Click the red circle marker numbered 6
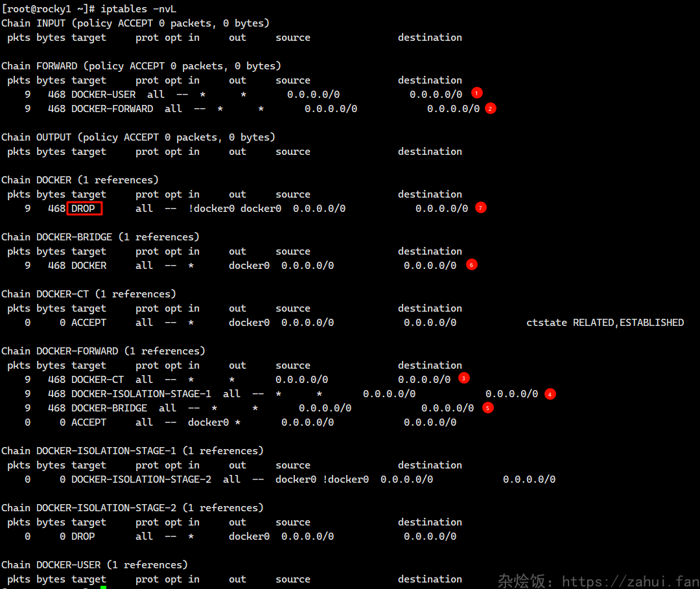This screenshot has width=700, height=589. tap(472, 264)
